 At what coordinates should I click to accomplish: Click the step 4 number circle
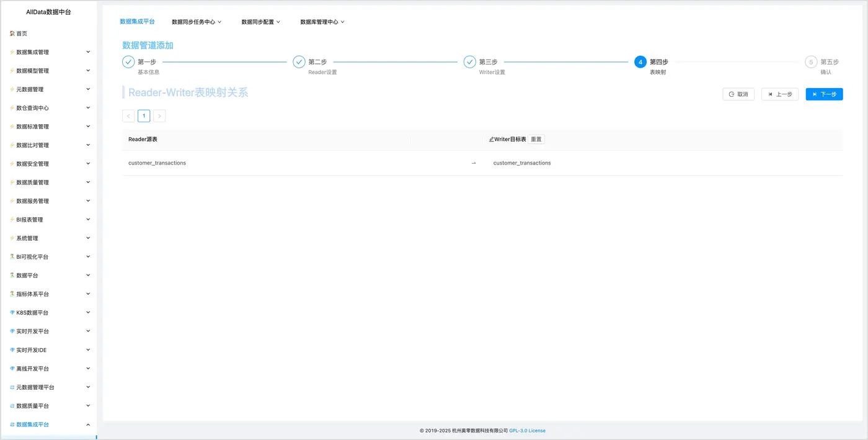pos(640,62)
